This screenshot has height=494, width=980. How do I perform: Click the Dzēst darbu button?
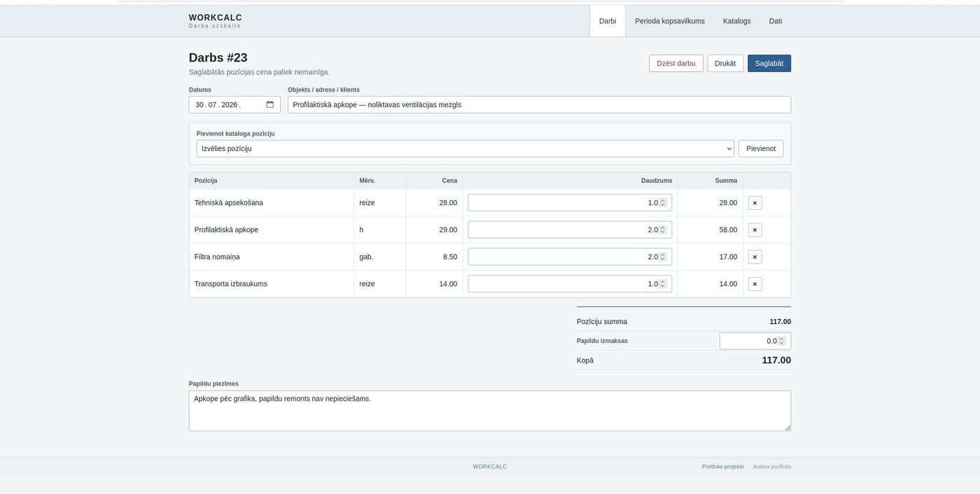tap(676, 63)
